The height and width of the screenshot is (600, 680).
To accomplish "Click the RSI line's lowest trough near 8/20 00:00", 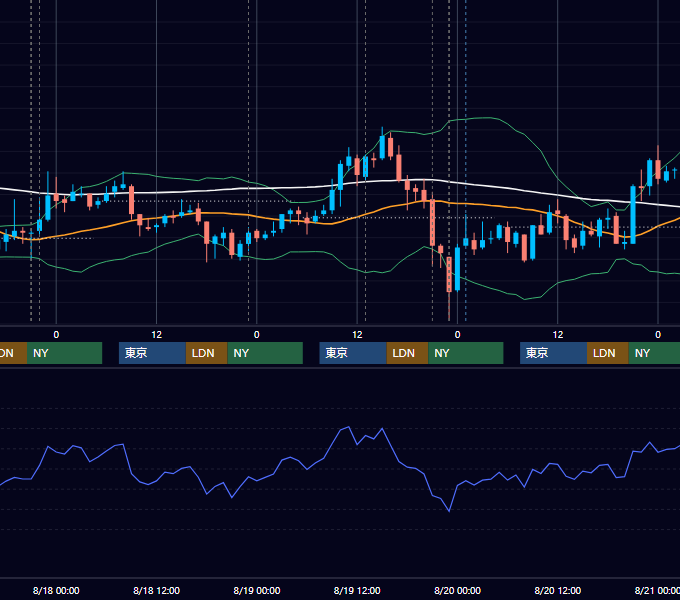I will (x=449, y=511).
